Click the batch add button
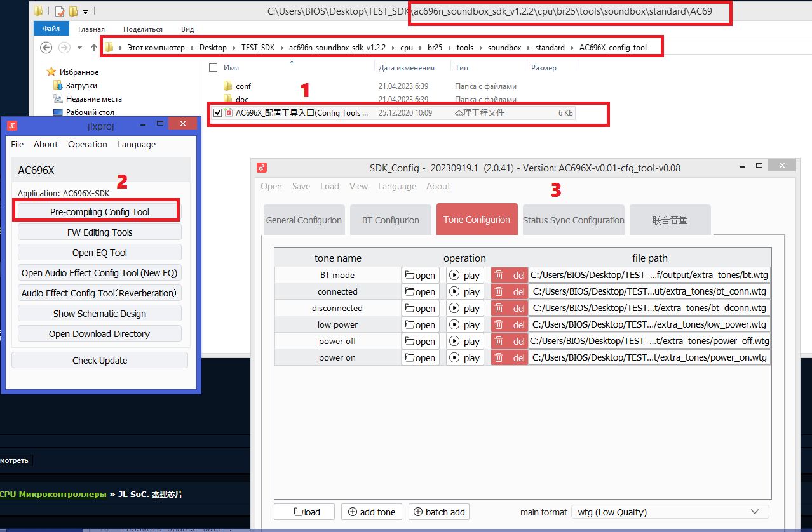Image resolution: width=812 pixels, height=532 pixels. click(x=439, y=512)
